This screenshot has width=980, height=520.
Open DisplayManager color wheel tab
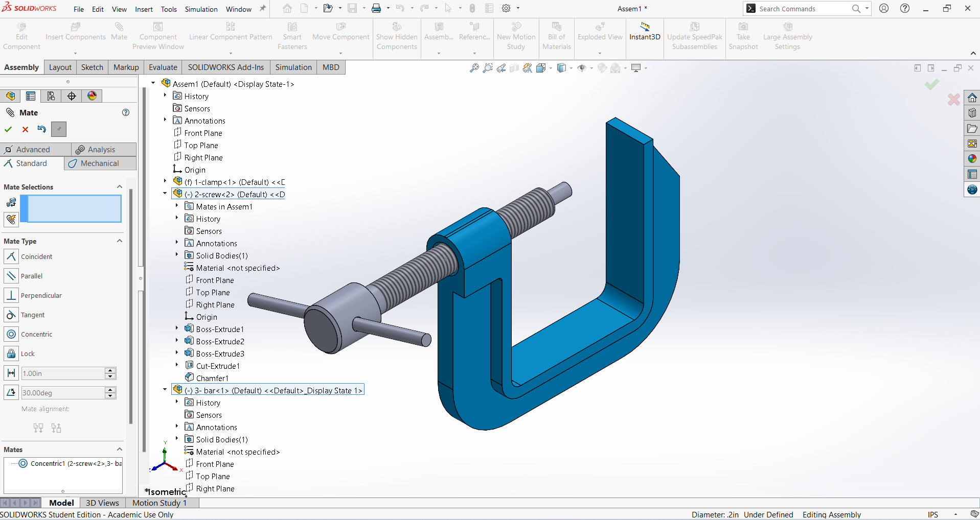(92, 96)
